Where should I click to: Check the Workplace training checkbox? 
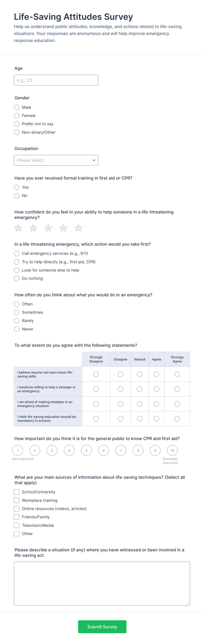[17, 500]
